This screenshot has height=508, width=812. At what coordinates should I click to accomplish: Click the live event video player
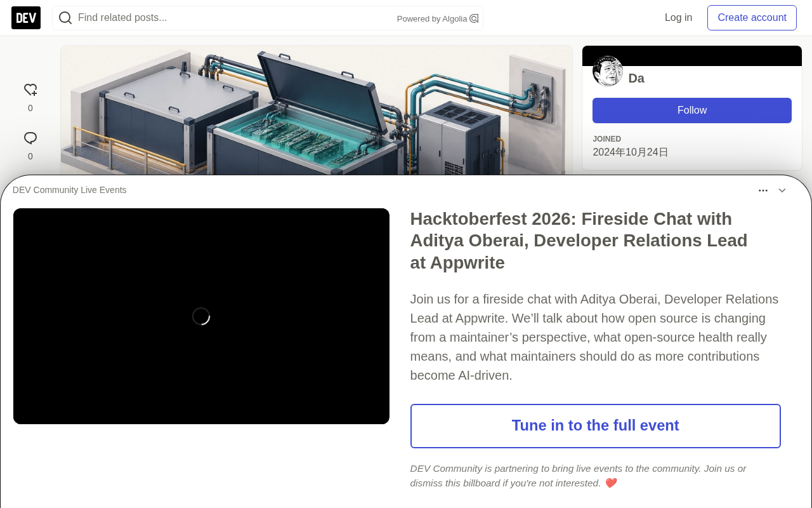201,316
